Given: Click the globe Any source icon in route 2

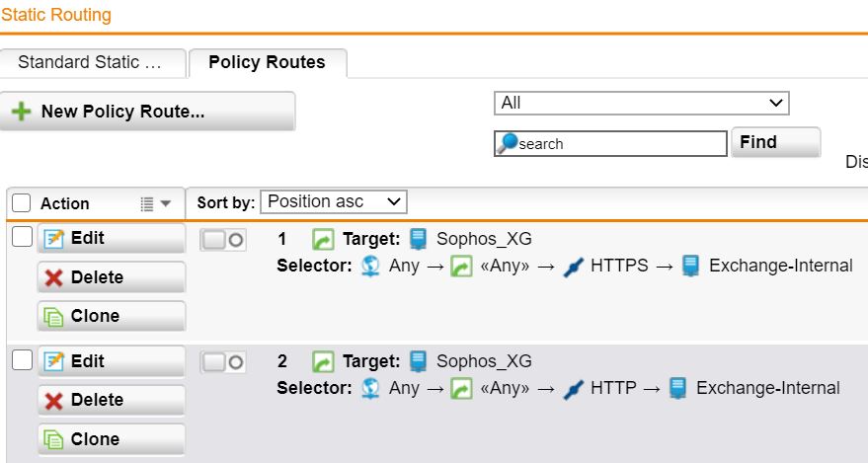Looking at the screenshot, I should 370,388.
